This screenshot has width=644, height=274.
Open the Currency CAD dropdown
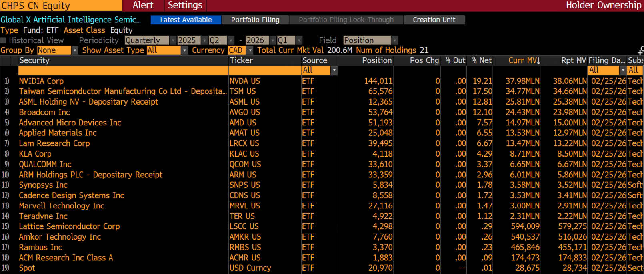(x=250, y=50)
